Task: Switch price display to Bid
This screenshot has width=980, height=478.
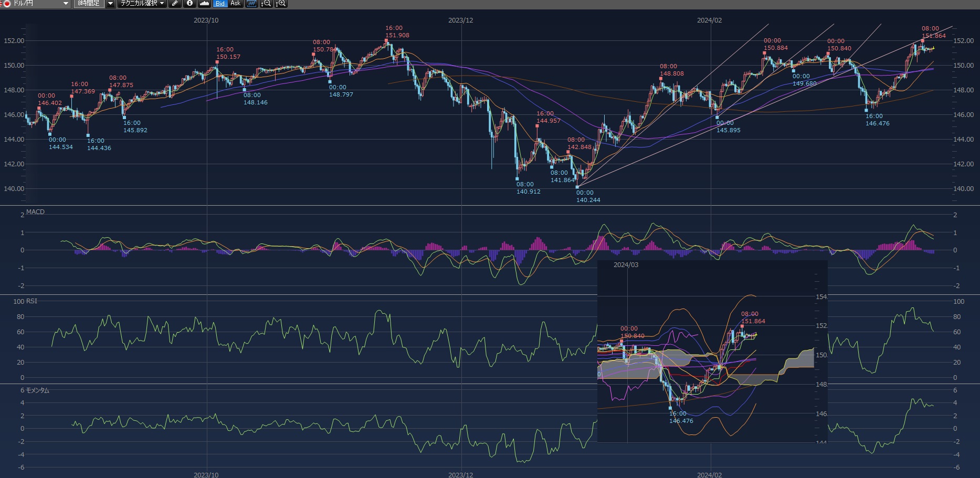Action: (x=220, y=4)
